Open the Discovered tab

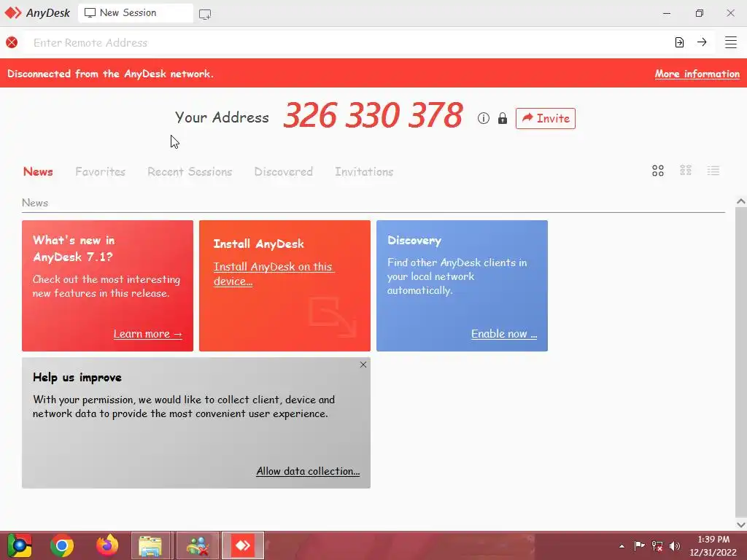click(284, 171)
